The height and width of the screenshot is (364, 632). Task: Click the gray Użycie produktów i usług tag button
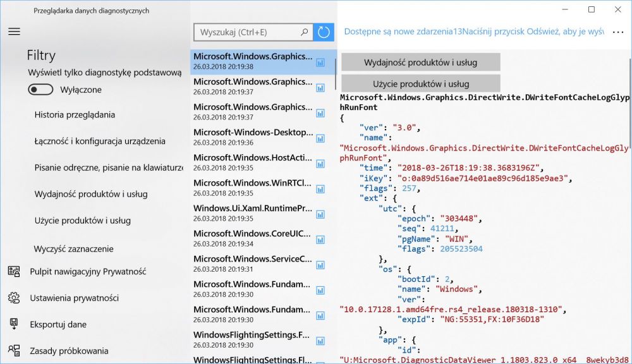click(x=421, y=83)
